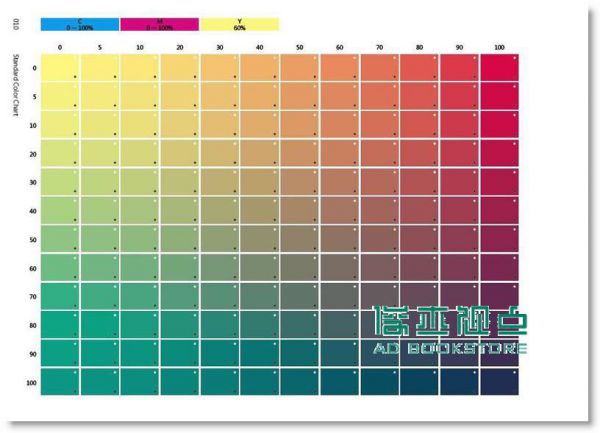This screenshot has height=433, width=600.
Task: Pick the swatch at row 0, column 100
Action: click(x=499, y=68)
